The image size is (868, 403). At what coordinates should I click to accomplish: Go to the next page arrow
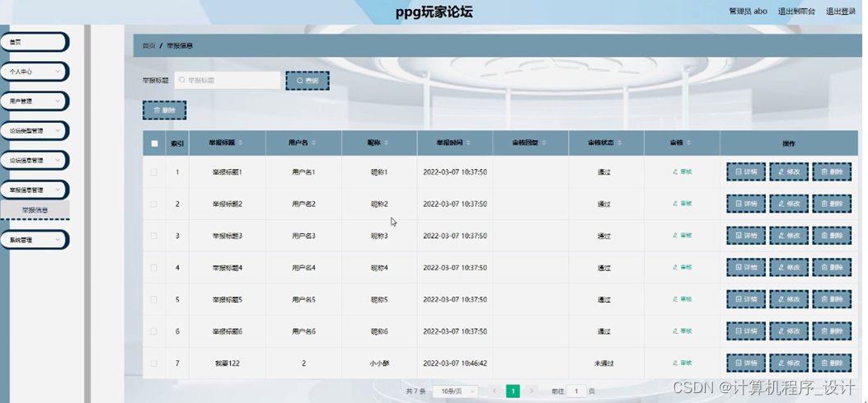pyautogui.click(x=532, y=391)
